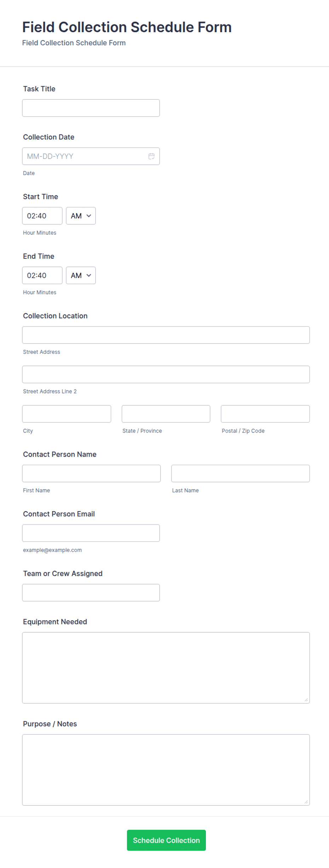The width and height of the screenshot is (329, 868).
Task: Expand the Start Time AM/PM dropdown
Action: click(81, 216)
